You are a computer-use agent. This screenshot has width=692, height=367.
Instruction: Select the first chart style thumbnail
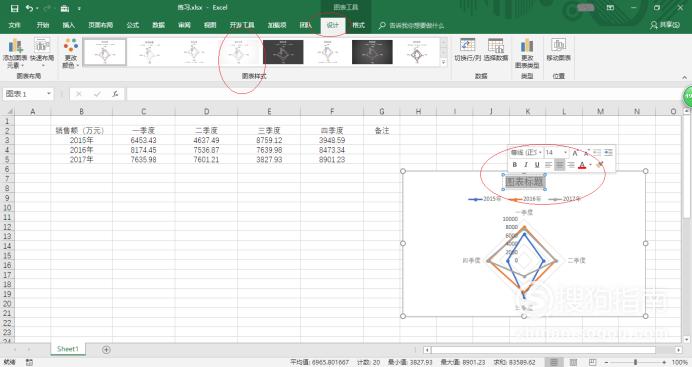coord(105,52)
